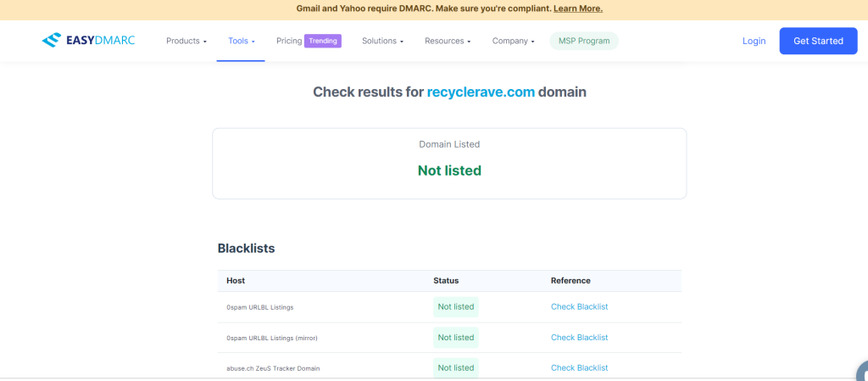The width and height of the screenshot is (868, 381).
Task: Click the EasyDMARC logo
Action: tap(88, 41)
